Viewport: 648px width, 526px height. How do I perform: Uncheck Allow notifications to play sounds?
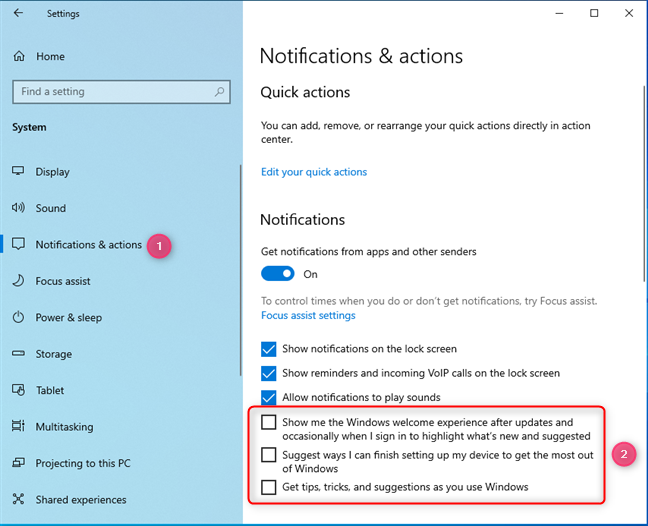pos(269,397)
